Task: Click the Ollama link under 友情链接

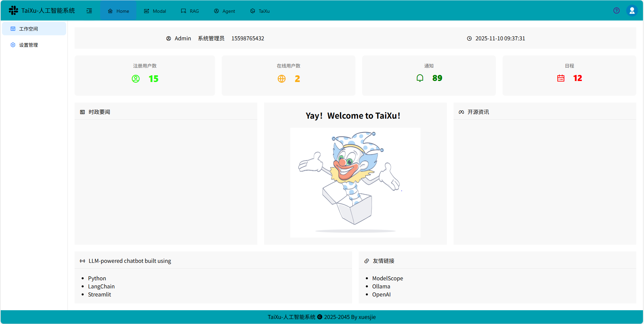Action: click(381, 286)
